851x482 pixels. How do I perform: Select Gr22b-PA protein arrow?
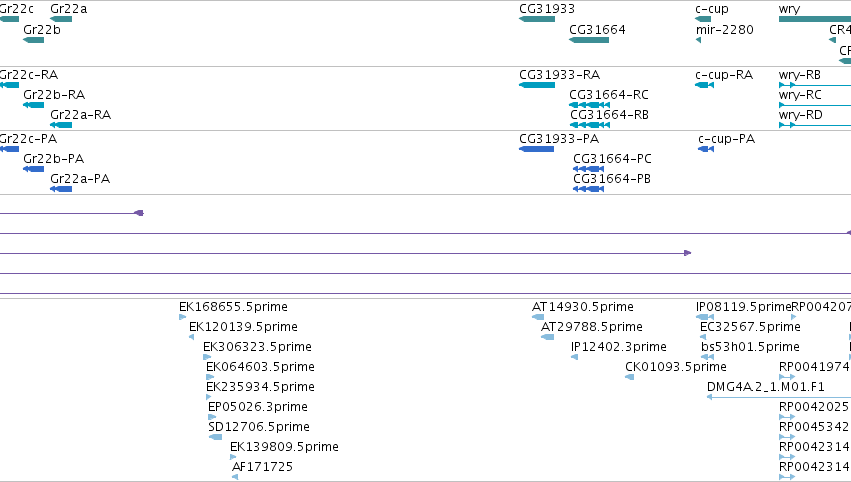tap(33, 169)
